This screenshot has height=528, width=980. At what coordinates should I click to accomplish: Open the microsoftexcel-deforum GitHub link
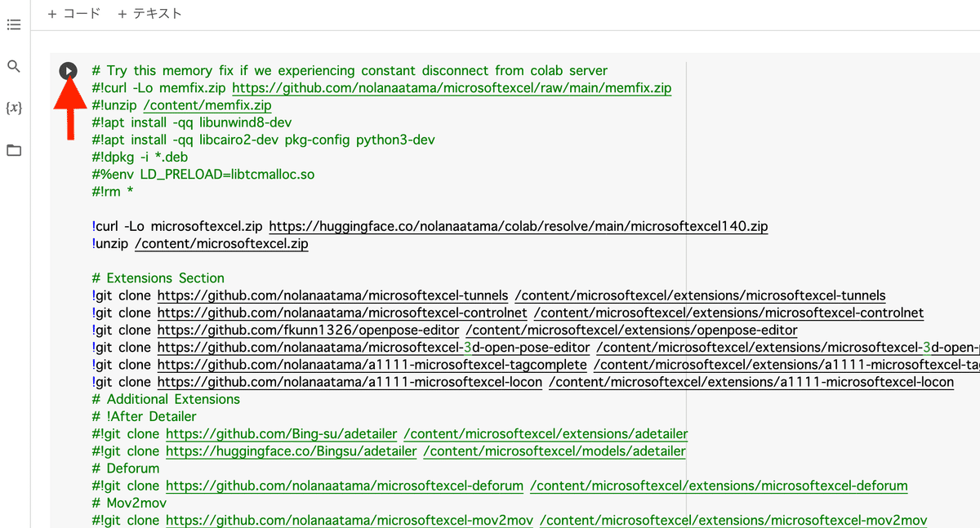pyautogui.click(x=345, y=486)
